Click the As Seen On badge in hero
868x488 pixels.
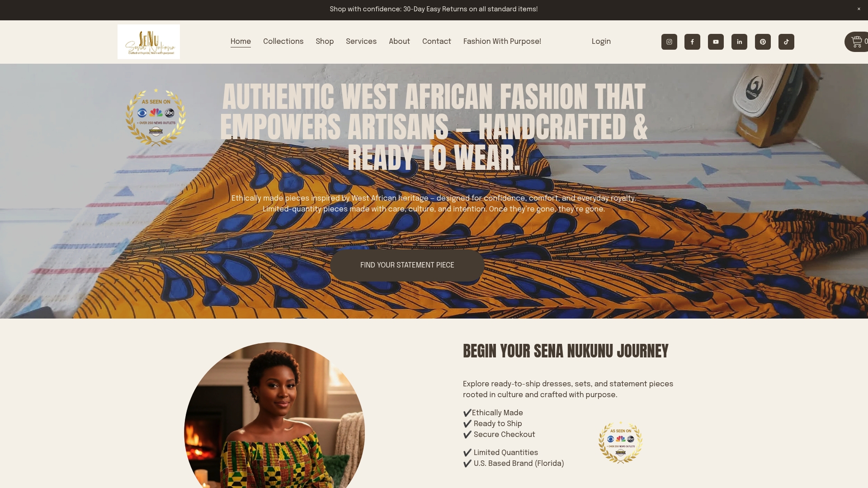coord(156,117)
